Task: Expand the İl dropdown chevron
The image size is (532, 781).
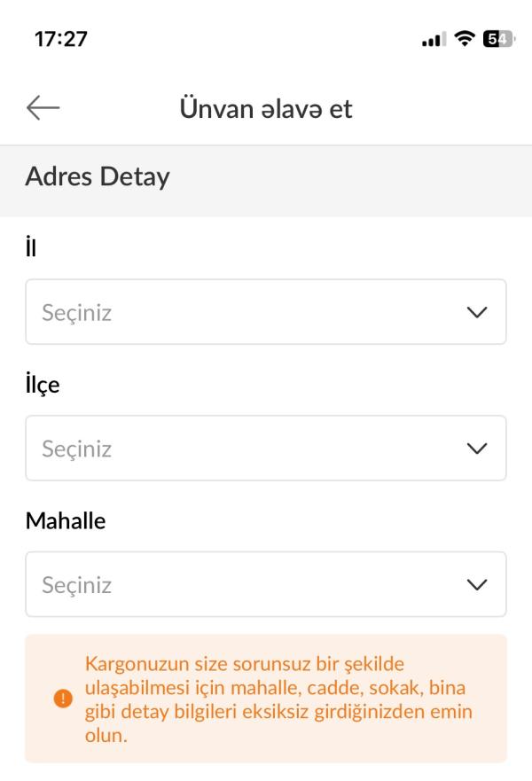Action: 476,312
